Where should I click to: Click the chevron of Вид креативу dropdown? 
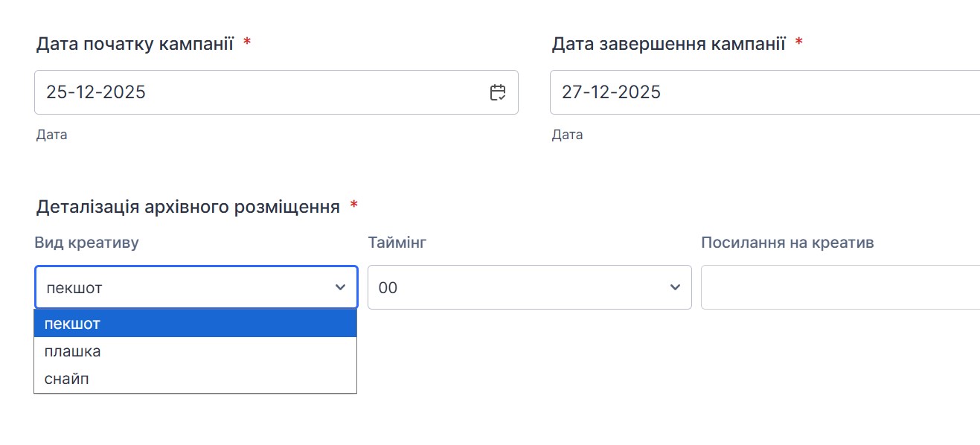click(340, 287)
